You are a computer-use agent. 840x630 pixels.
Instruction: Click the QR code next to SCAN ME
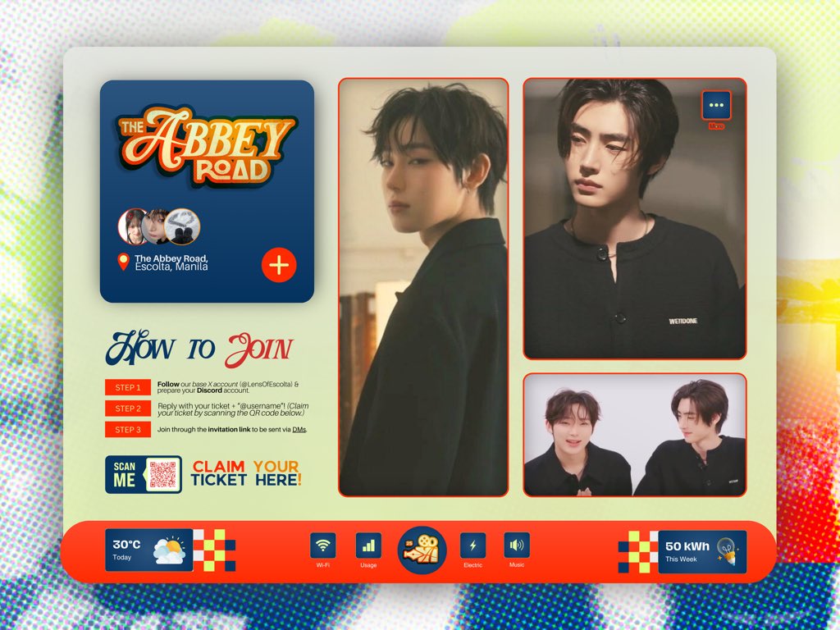coord(162,474)
